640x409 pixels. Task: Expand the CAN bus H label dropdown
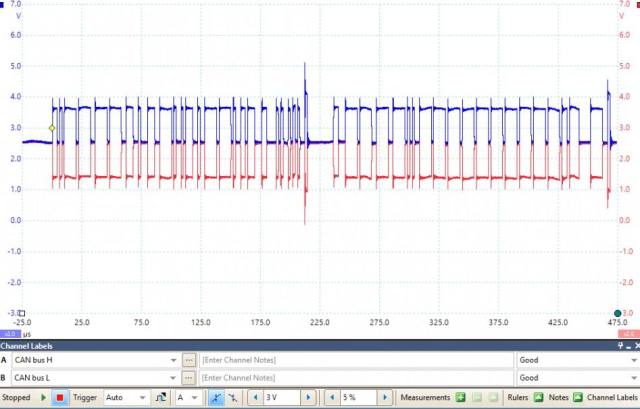coord(172,359)
